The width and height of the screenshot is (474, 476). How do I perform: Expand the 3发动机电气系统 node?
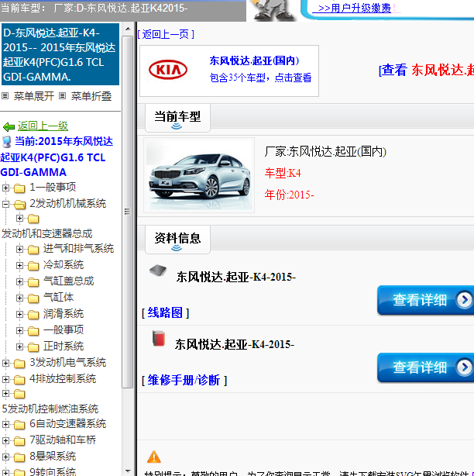coord(5,363)
